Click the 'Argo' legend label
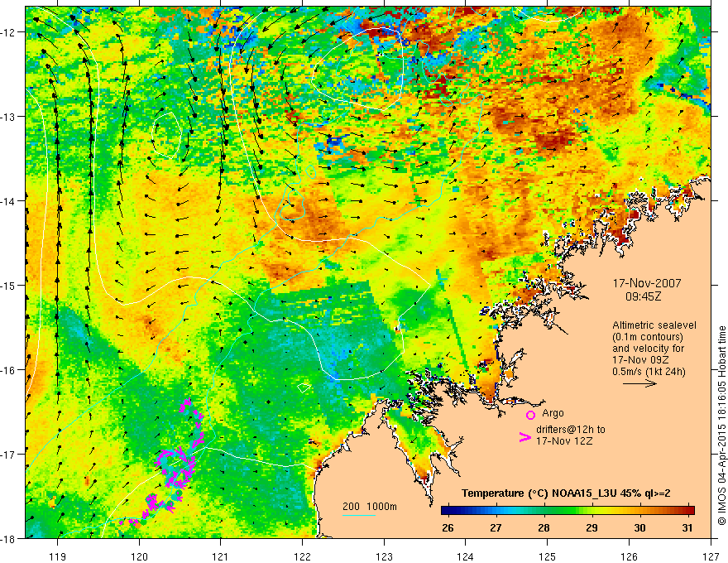The width and height of the screenshot is (728, 563). click(x=553, y=413)
